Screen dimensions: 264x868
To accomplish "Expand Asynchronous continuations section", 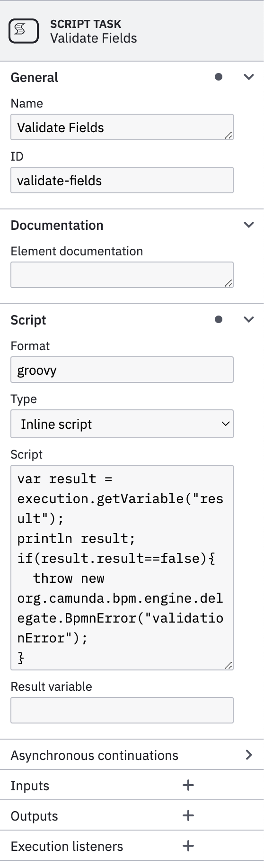I will click(x=249, y=755).
